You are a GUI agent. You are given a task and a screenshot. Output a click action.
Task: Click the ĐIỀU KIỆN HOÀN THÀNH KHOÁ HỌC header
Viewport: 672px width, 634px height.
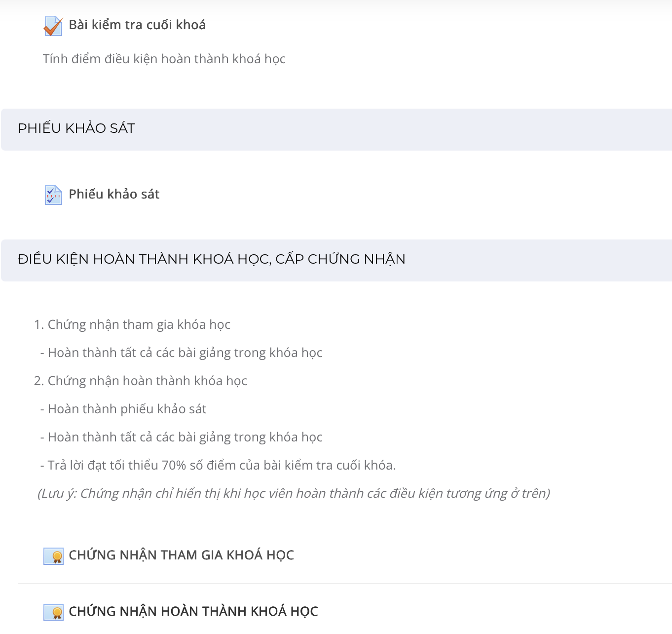336,260
